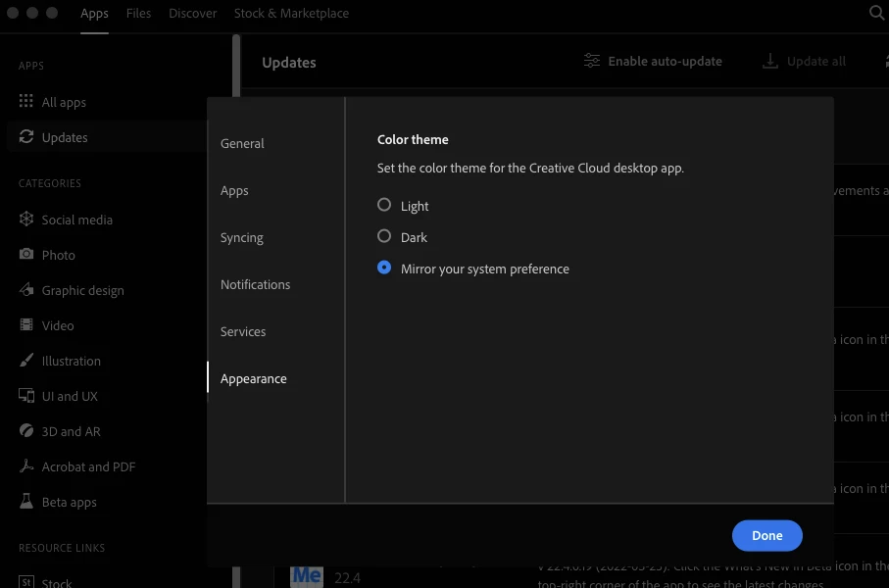Select the Appearance preferences section

tap(254, 378)
